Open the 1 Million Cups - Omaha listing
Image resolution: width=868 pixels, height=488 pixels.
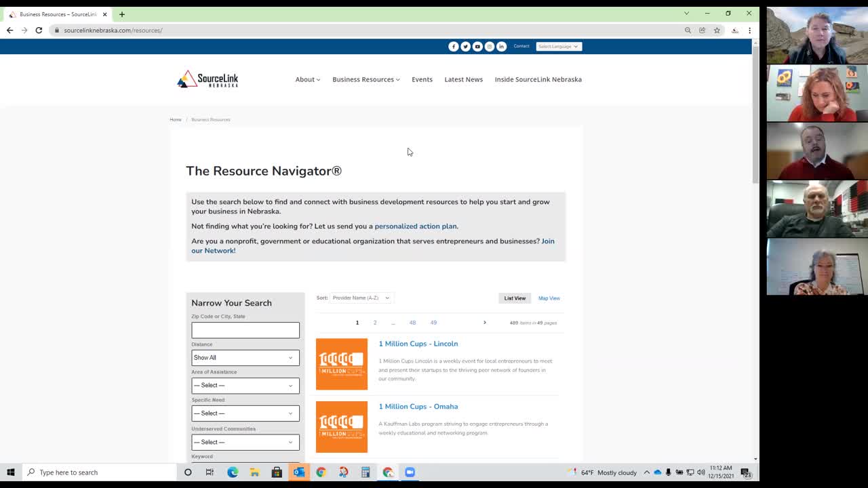pyautogui.click(x=418, y=407)
